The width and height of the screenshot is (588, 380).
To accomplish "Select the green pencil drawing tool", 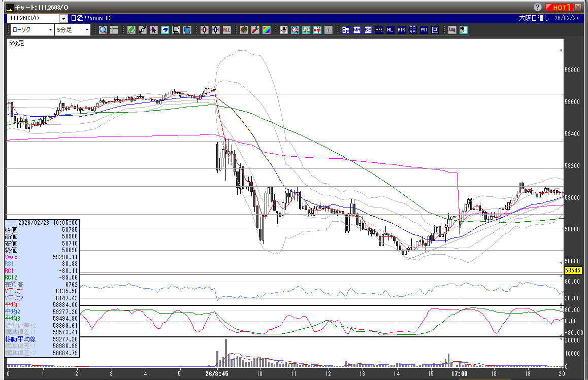I will coord(131,30).
